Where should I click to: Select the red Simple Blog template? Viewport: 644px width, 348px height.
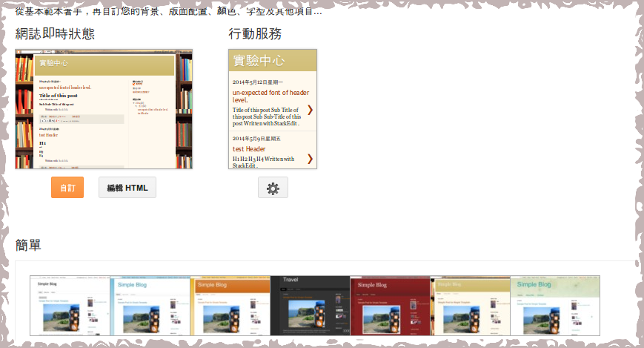coord(390,306)
